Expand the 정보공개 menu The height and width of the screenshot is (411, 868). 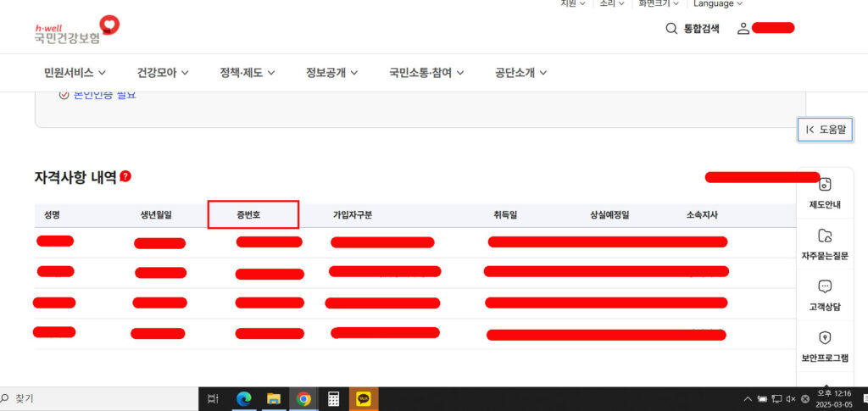[x=331, y=73]
